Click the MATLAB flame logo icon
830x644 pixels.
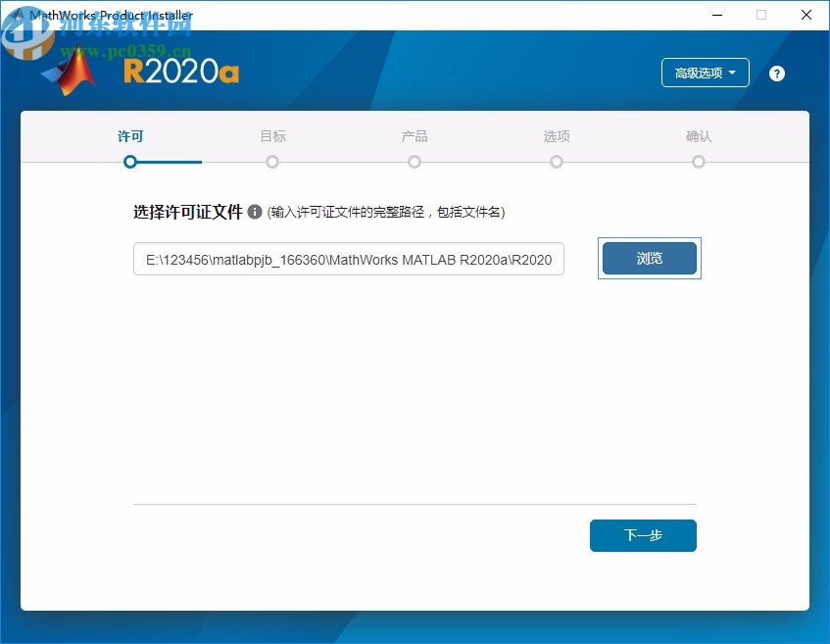pyautogui.click(x=71, y=73)
